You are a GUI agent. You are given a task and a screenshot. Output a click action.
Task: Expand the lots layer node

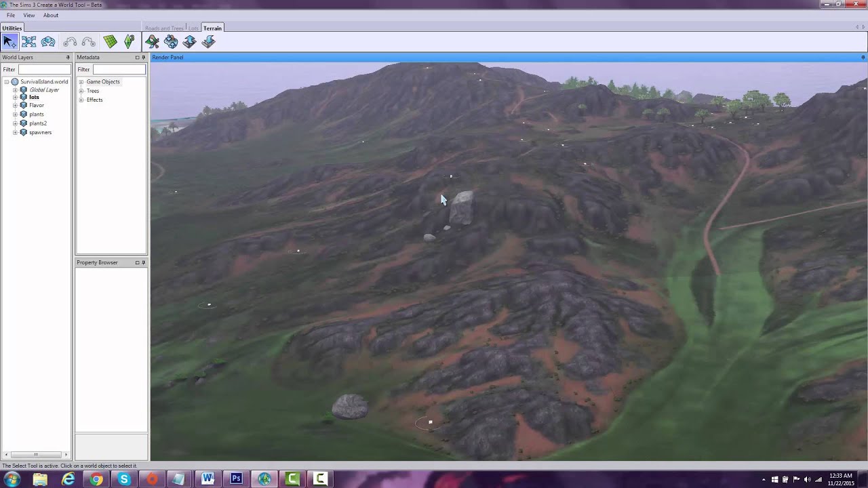point(15,98)
